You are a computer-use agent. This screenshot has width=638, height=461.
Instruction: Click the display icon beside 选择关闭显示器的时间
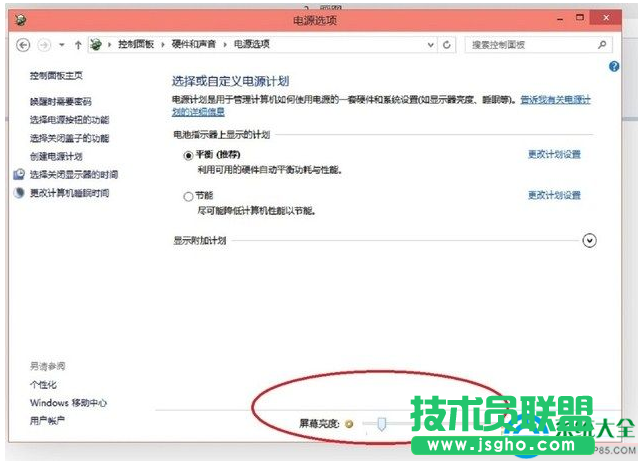19,174
